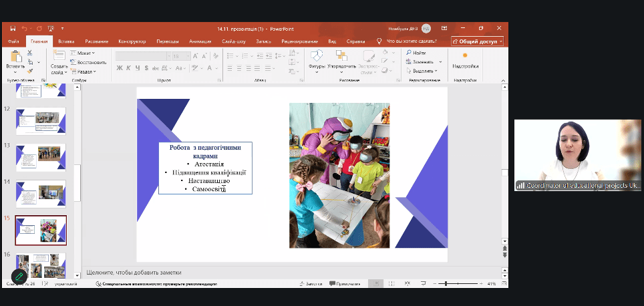Toggle the Примечания comments pane
Image resolution: width=644 pixels, height=306 pixels.
[x=345, y=284]
